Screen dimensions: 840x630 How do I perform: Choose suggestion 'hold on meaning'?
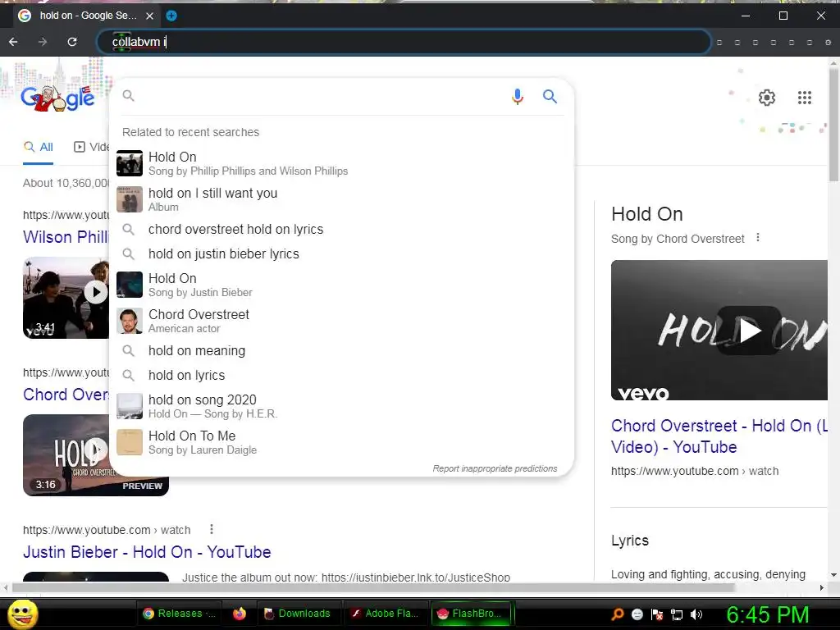click(x=342, y=351)
